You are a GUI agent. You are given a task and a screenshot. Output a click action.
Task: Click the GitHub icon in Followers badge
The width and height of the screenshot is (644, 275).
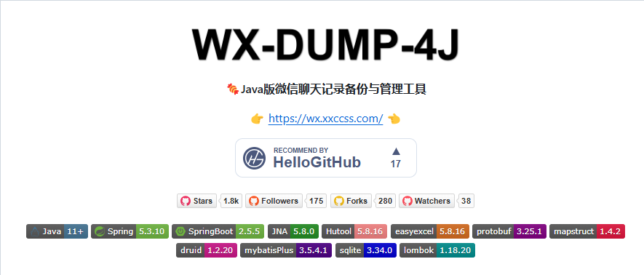point(254,201)
